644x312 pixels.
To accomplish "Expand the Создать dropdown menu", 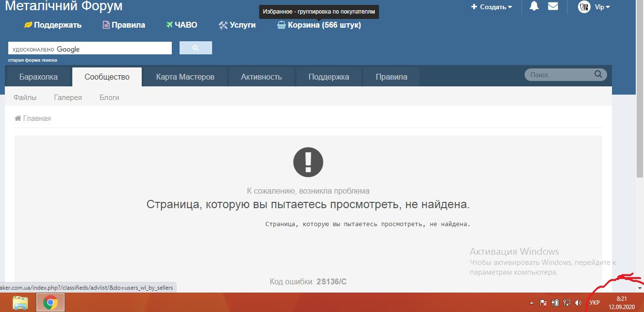I will [492, 7].
